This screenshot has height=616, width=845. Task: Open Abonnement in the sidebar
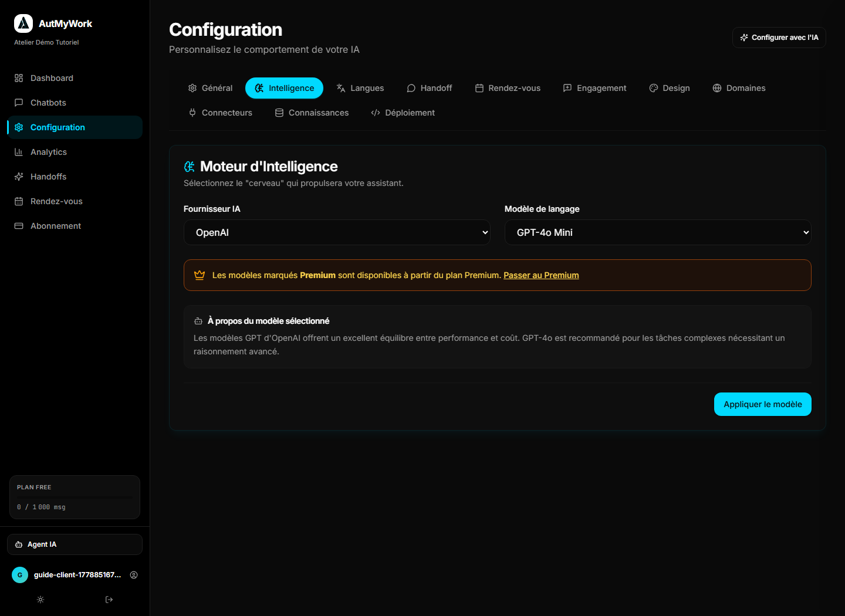click(x=75, y=226)
